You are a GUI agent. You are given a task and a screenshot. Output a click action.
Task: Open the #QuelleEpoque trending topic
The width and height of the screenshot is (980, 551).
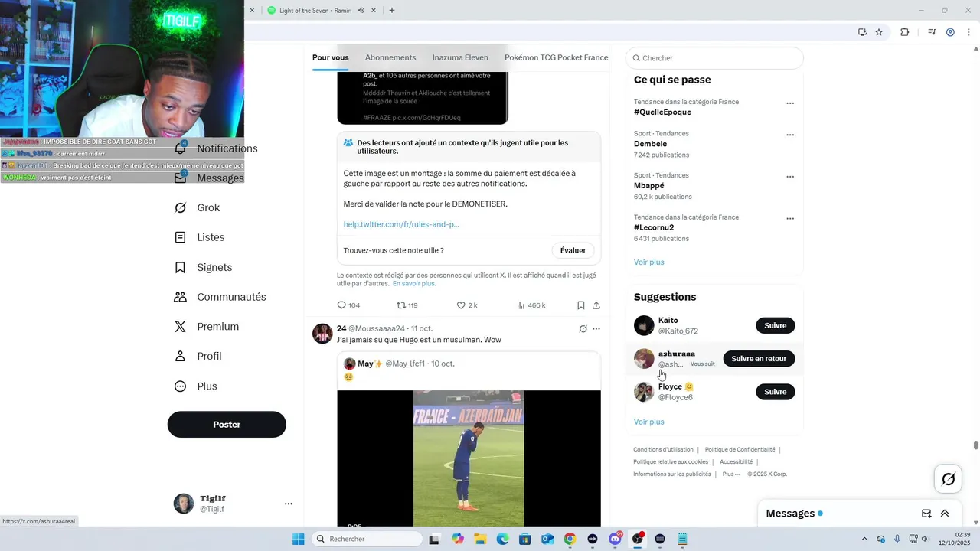pos(662,112)
